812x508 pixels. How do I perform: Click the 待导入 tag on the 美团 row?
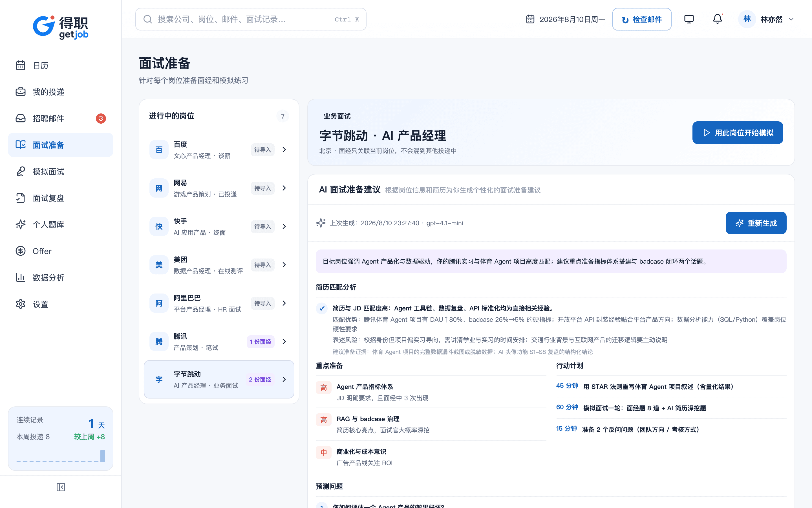point(262,265)
